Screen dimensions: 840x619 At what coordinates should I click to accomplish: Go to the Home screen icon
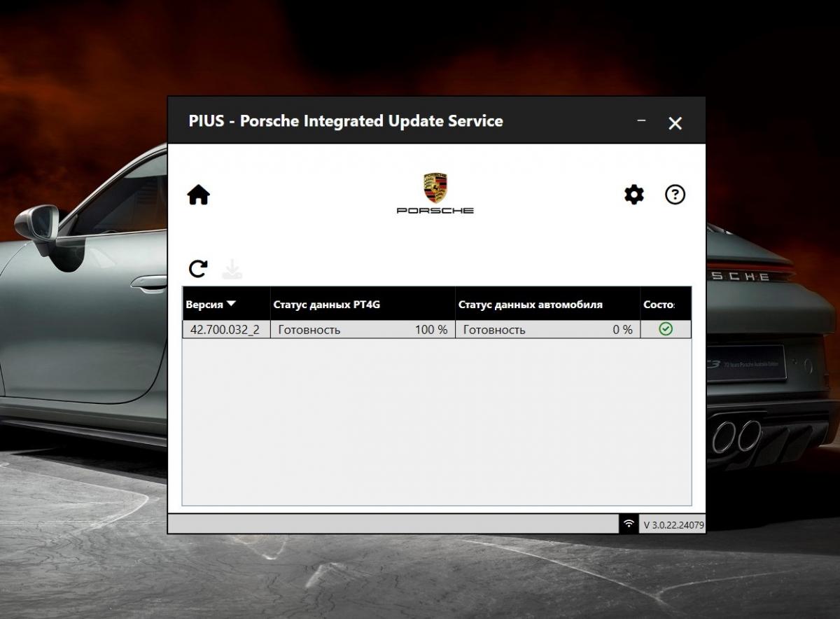click(x=199, y=195)
